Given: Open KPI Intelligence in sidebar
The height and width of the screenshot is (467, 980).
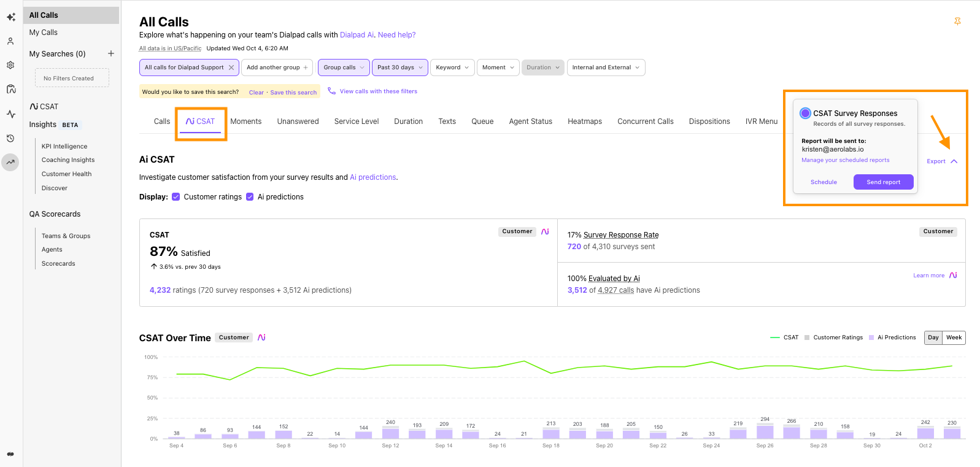Looking at the screenshot, I should pyautogui.click(x=64, y=147).
